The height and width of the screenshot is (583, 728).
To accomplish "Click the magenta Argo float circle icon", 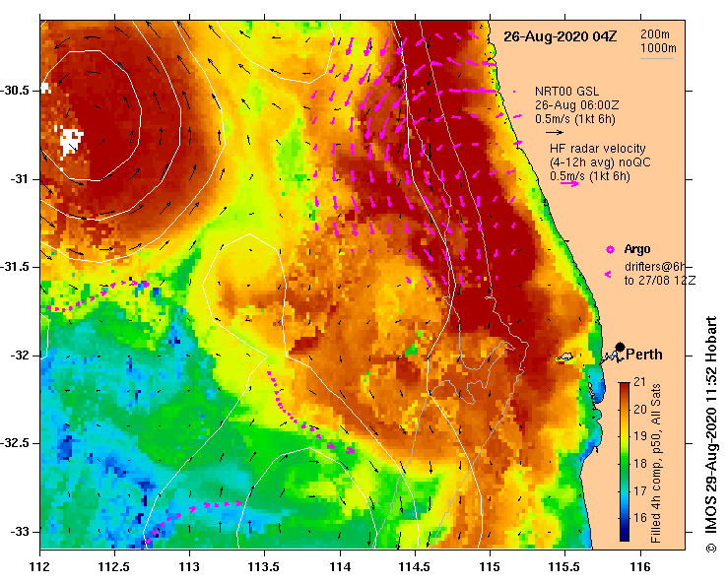I will (610, 250).
